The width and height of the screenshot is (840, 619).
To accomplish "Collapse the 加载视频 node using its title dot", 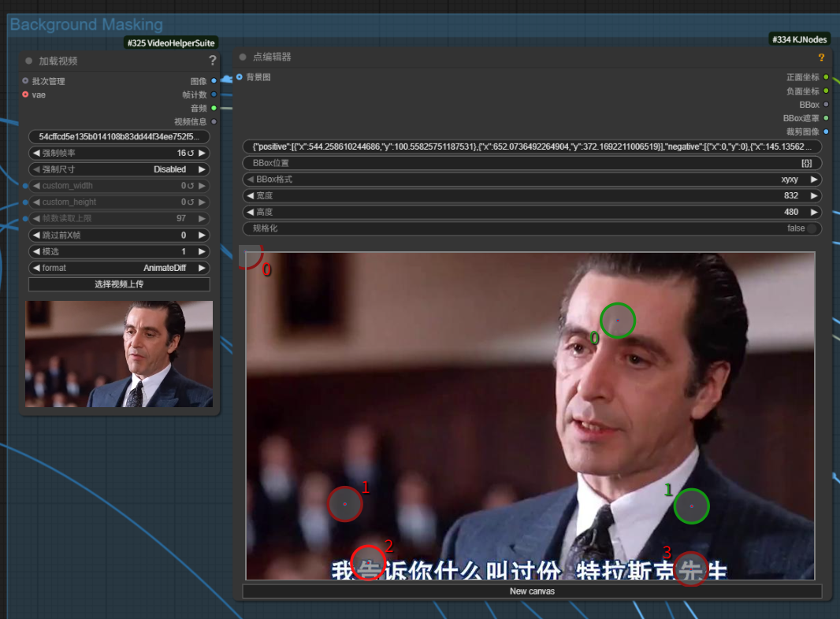I will click(x=29, y=61).
